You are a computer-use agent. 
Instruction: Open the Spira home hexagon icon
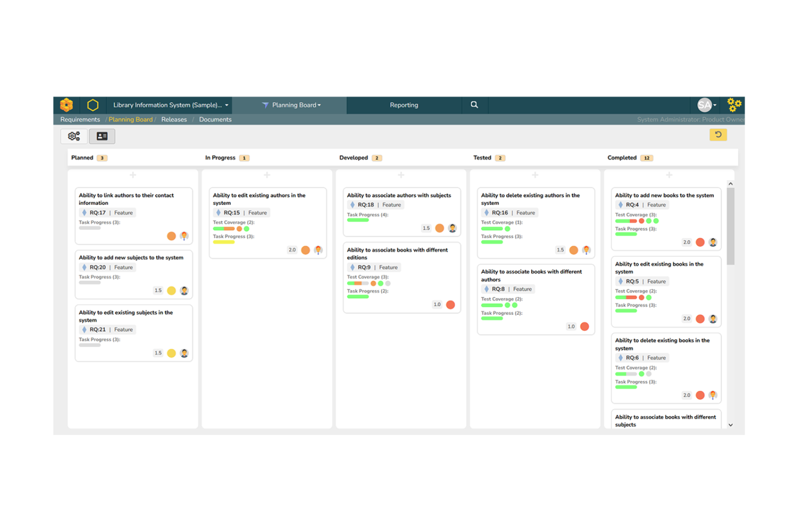pos(67,105)
